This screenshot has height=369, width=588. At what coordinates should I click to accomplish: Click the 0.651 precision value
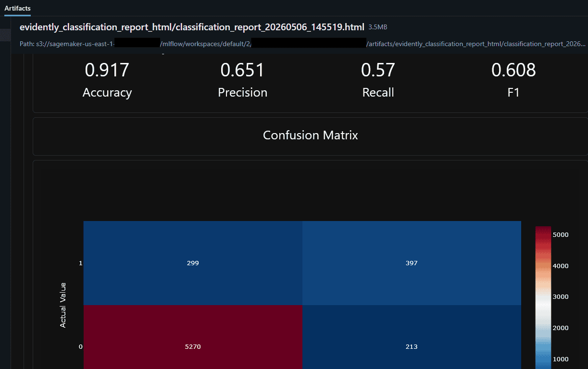coord(243,70)
